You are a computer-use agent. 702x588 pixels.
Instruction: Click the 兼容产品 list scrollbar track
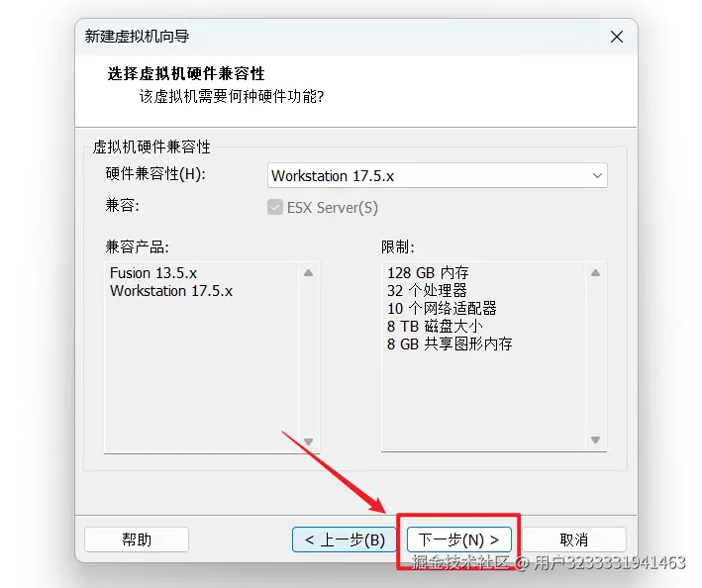point(309,357)
